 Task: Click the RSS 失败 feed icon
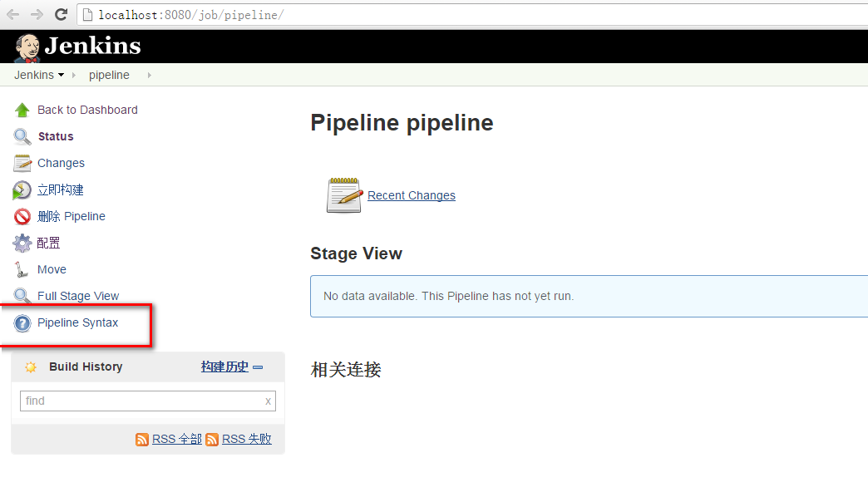click(x=211, y=440)
